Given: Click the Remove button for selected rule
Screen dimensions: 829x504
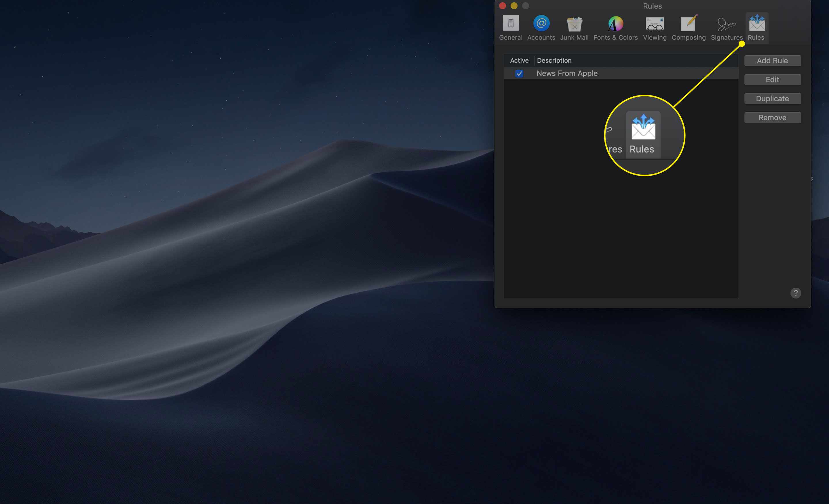Looking at the screenshot, I should 773,117.
